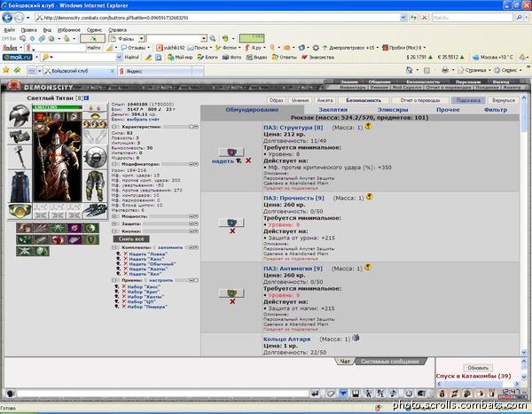Click the IE favorites star icon
Screen dimensions: 532x414
click(6, 70)
